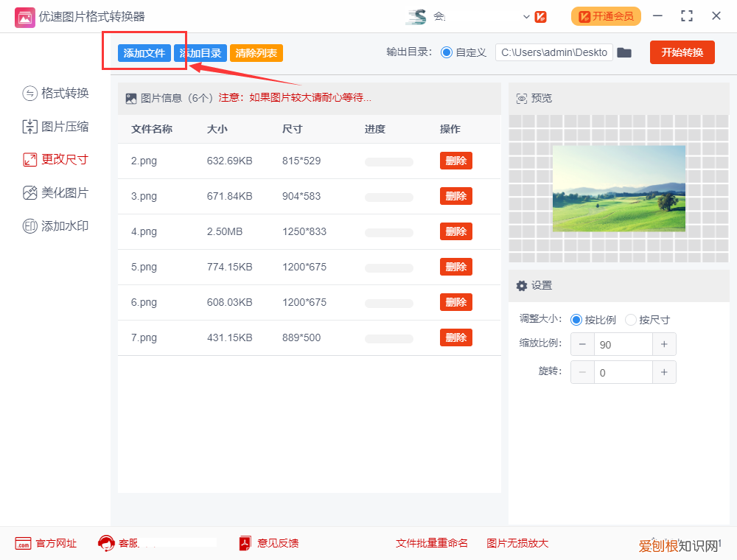This screenshot has height=560, width=737.
Task: Open the 美化图片 beautify tool
Action: pyautogui.click(x=55, y=193)
